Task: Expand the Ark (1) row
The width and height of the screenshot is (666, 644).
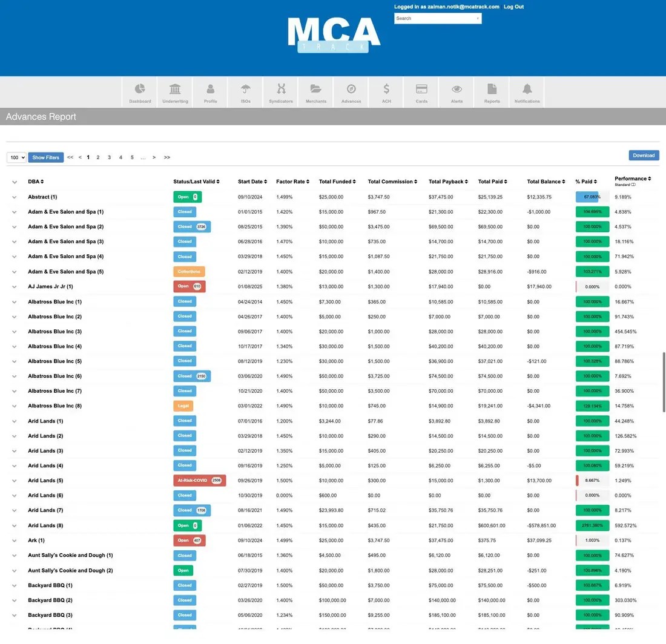Action: coord(15,541)
